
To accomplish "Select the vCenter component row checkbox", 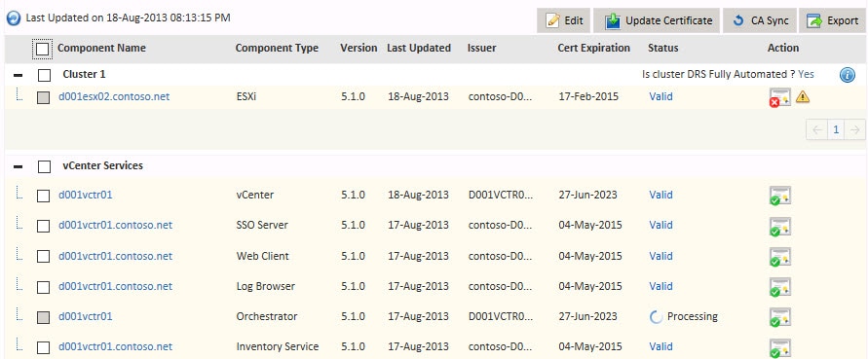I will coord(43,196).
